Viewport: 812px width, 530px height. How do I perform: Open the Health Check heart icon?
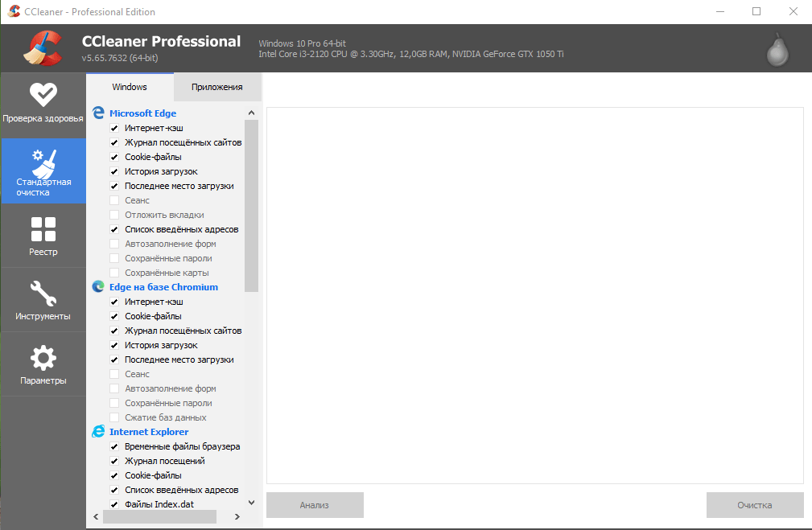coord(43,94)
